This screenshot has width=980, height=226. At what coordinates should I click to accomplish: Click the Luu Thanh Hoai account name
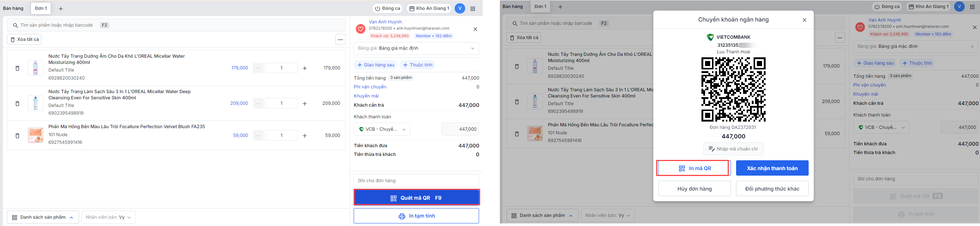tap(733, 52)
